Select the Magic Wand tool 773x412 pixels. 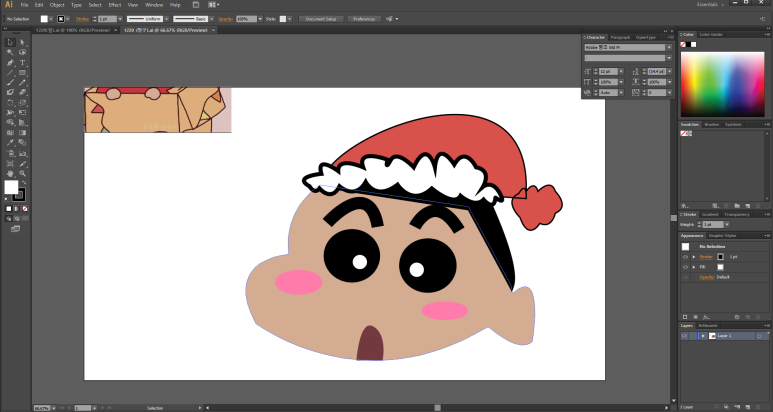pos(10,53)
